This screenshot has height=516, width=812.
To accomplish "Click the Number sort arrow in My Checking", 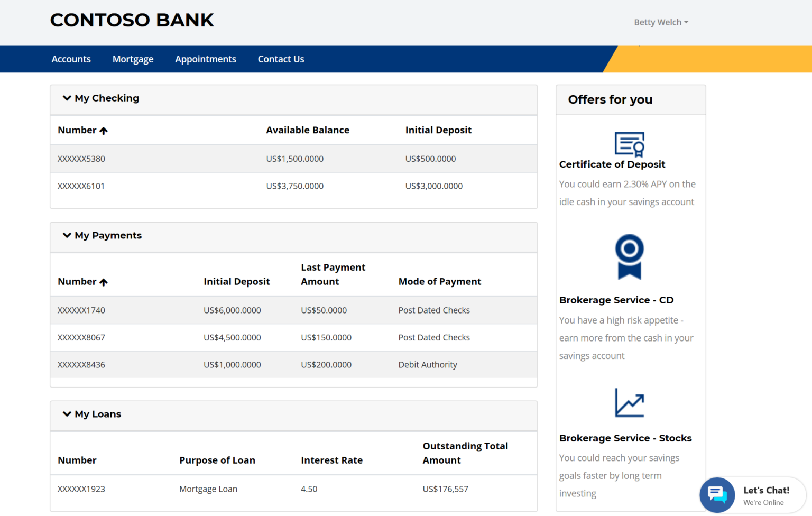I will pos(104,130).
